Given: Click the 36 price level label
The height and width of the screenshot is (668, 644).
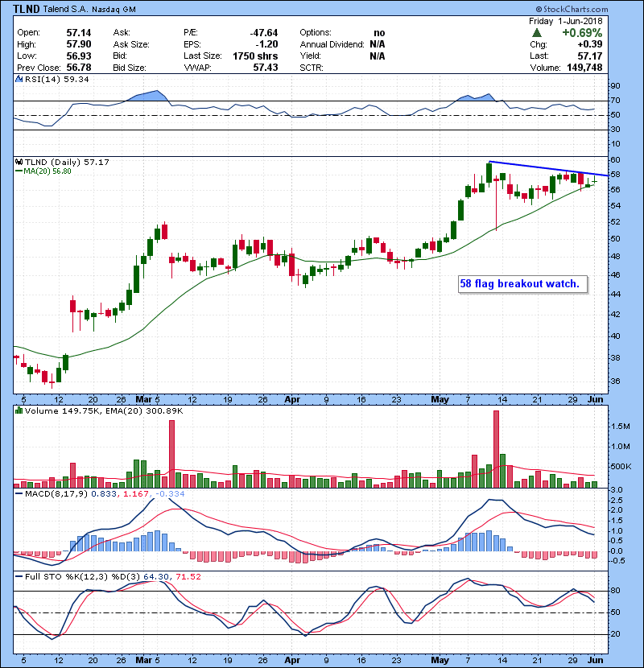Looking at the screenshot, I should click(x=616, y=381).
